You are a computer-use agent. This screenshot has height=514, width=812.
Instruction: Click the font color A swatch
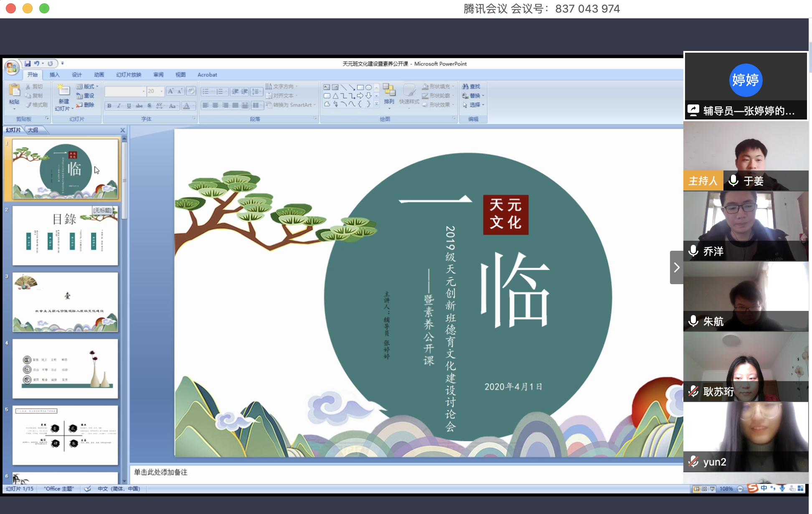pyautogui.click(x=187, y=106)
